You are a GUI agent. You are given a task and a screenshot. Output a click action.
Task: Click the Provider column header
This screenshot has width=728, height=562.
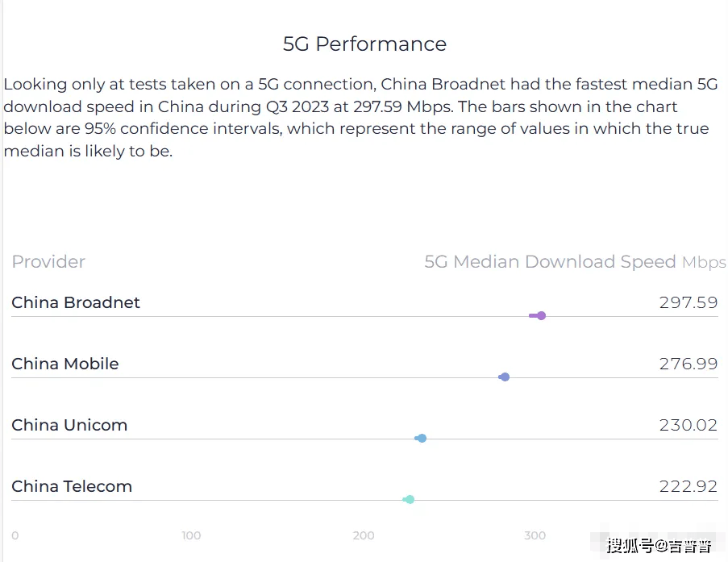(x=48, y=261)
